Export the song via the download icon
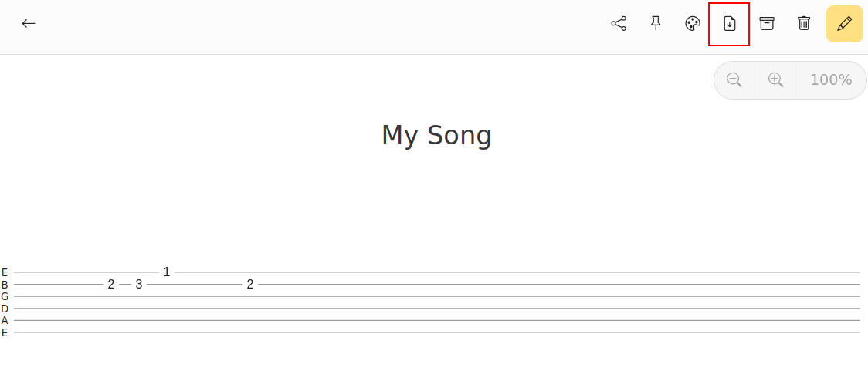The width and height of the screenshot is (868, 385). (729, 23)
